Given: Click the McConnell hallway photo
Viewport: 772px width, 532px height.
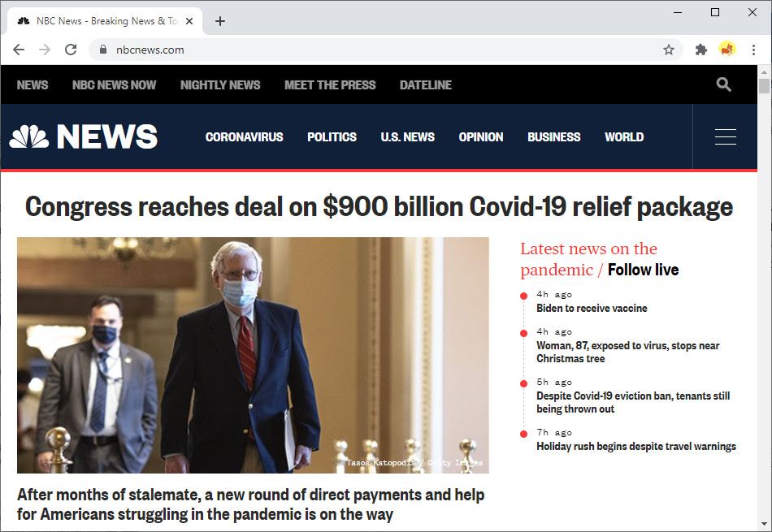Looking at the screenshot, I should [253, 355].
